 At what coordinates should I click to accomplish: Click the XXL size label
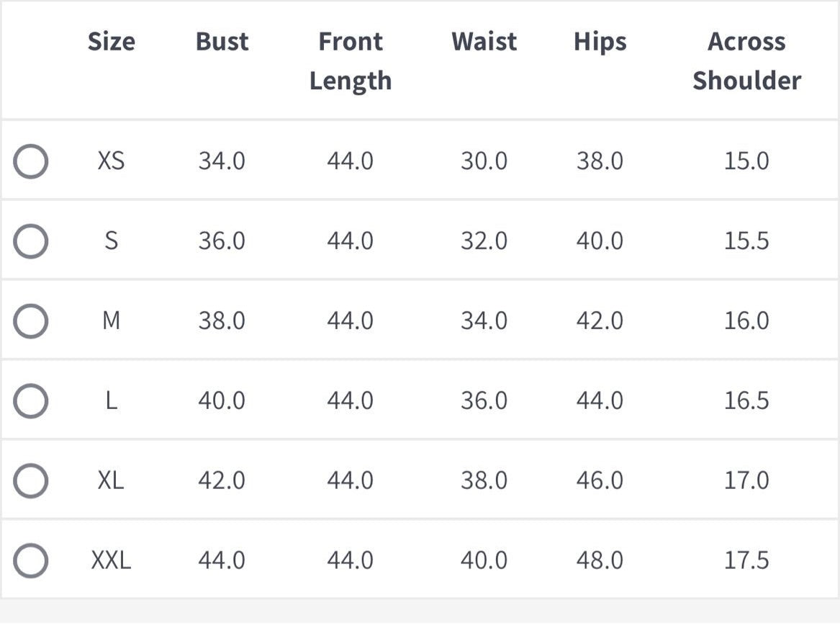tap(112, 560)
